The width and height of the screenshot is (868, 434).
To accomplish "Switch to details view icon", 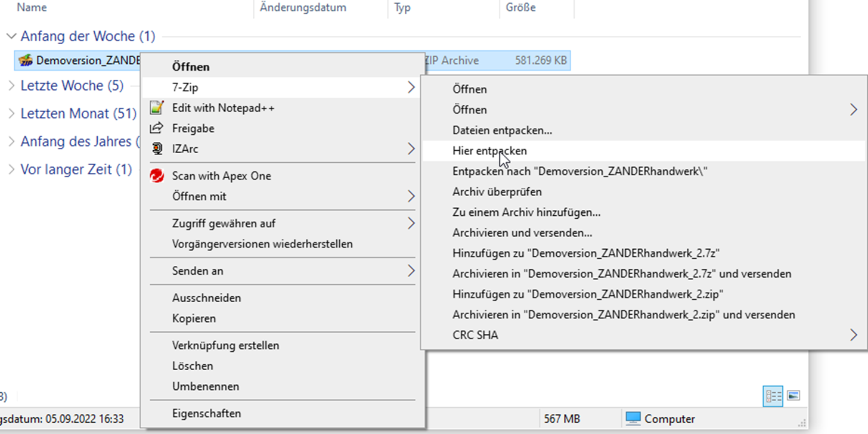I will tap(773, 396).
